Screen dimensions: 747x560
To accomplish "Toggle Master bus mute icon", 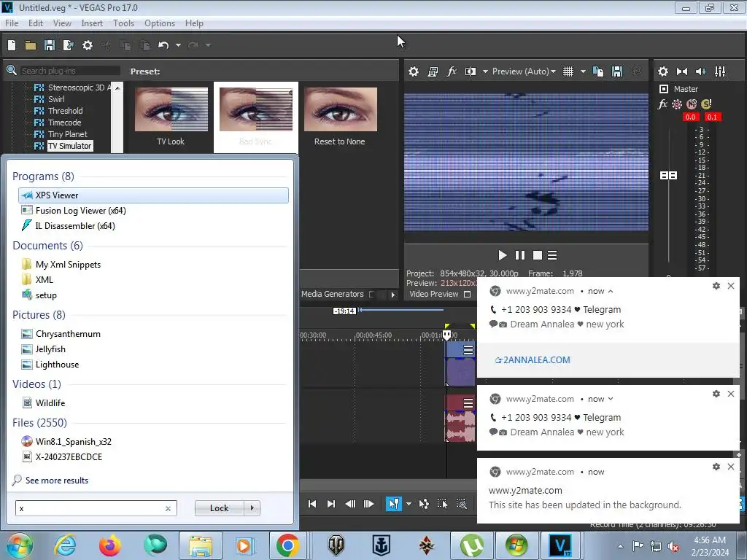I will tap(692, 104).
